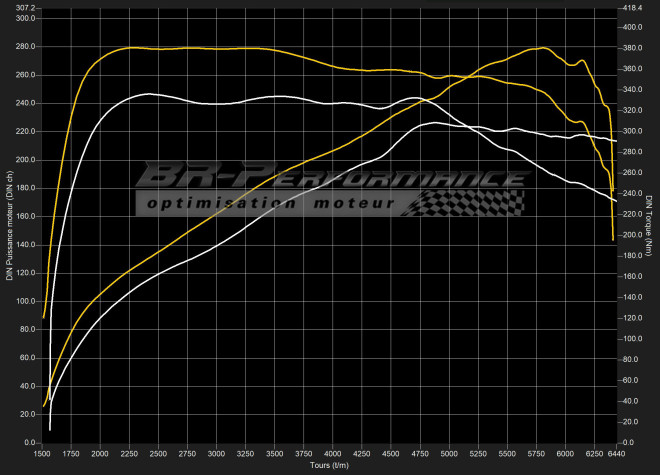Click the 280.0 label on left power axis

23,47
